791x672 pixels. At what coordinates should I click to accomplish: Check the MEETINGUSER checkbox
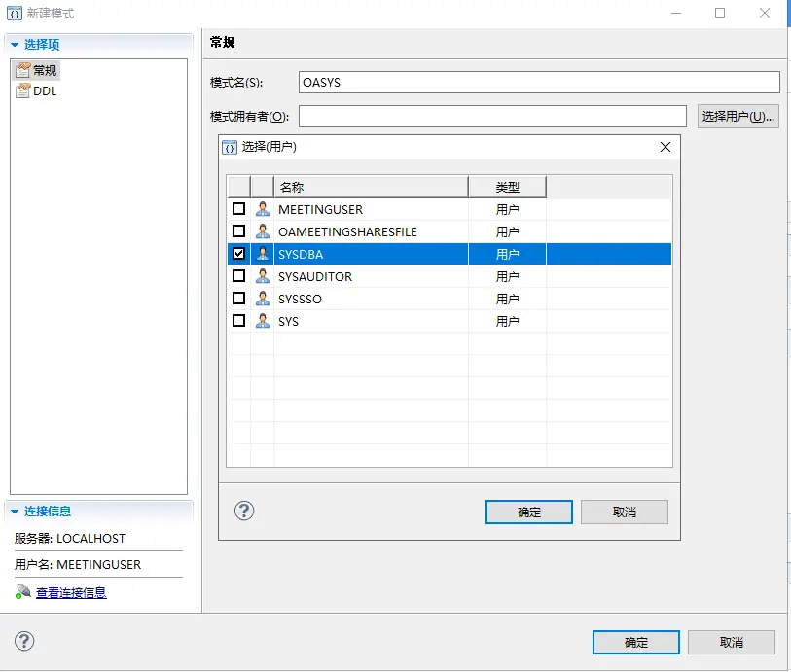point(238,209)
